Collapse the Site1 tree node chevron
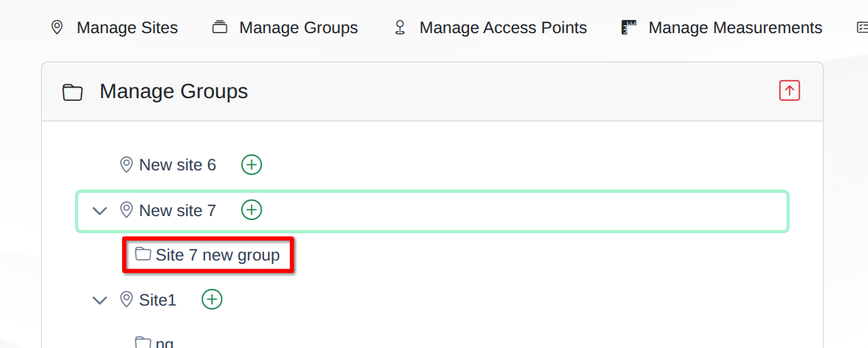 99,300
